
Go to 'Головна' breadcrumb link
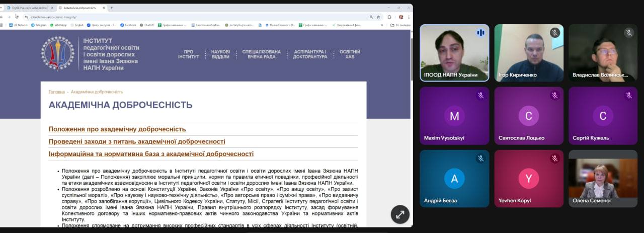(x=56, y=92)
